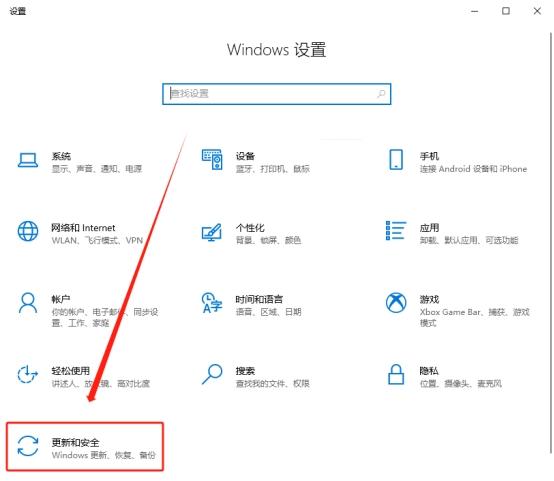Select the 轻松使用 label
The height and width of the screenshot is (481, 554).
[x=71, y=371]
